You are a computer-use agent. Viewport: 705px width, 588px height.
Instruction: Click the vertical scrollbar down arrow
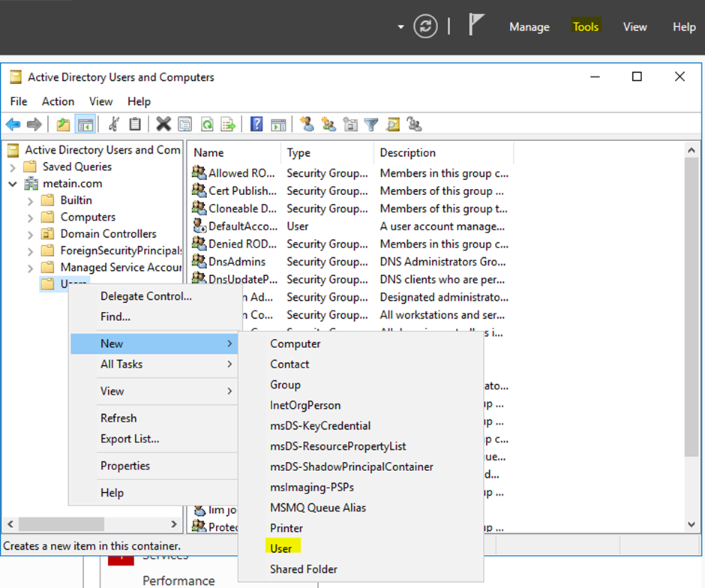[x=691, y=524]
